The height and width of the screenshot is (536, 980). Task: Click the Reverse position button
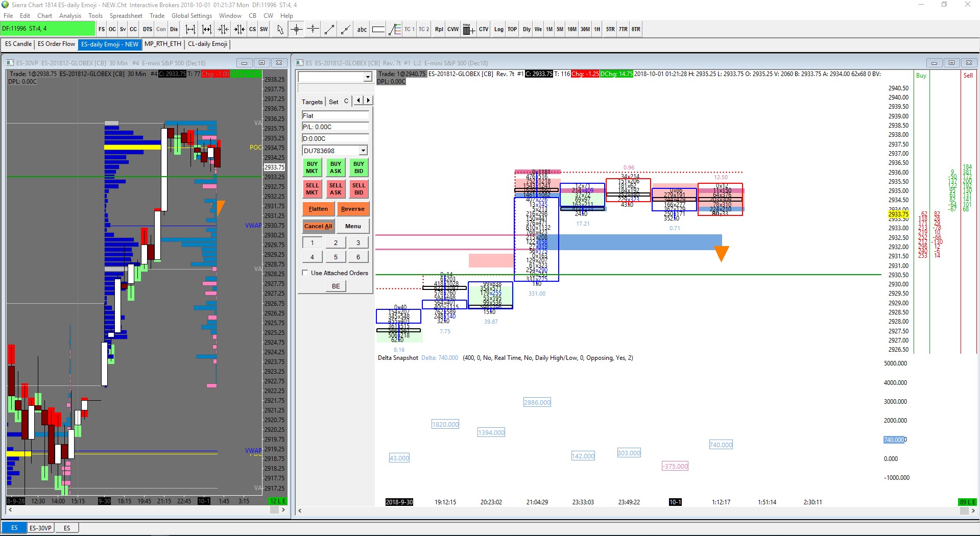353,209
